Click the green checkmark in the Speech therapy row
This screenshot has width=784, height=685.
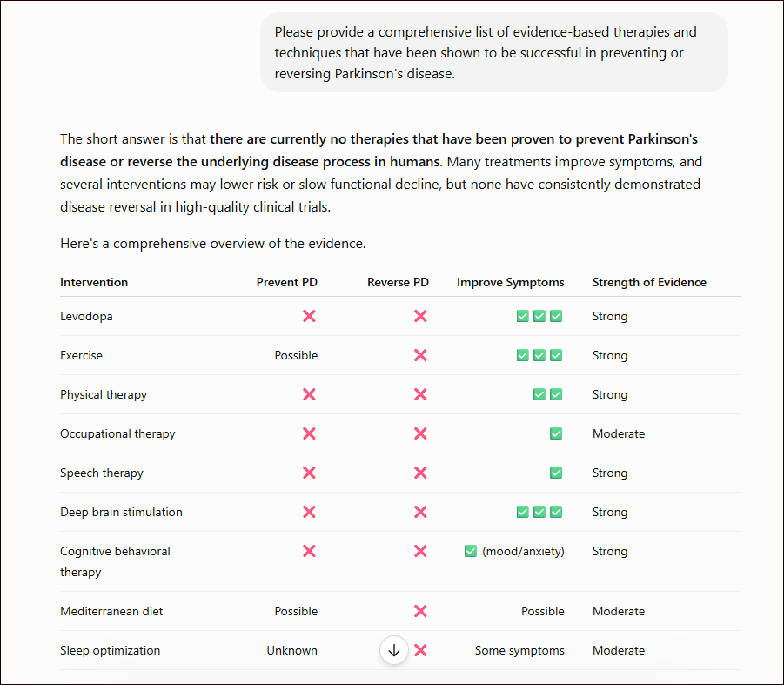click(x=556, y=473)
